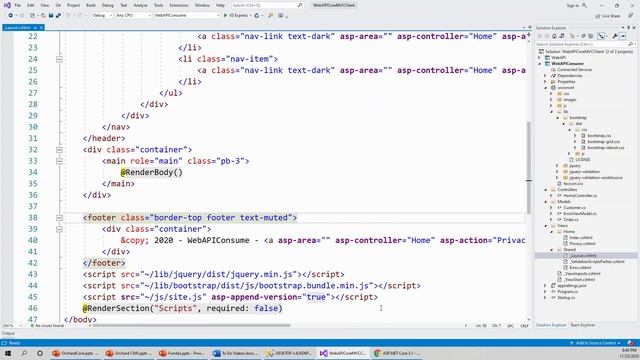Open the Extensions menu
The height and width of the screenshot is (360, 640).
(179, 5)
